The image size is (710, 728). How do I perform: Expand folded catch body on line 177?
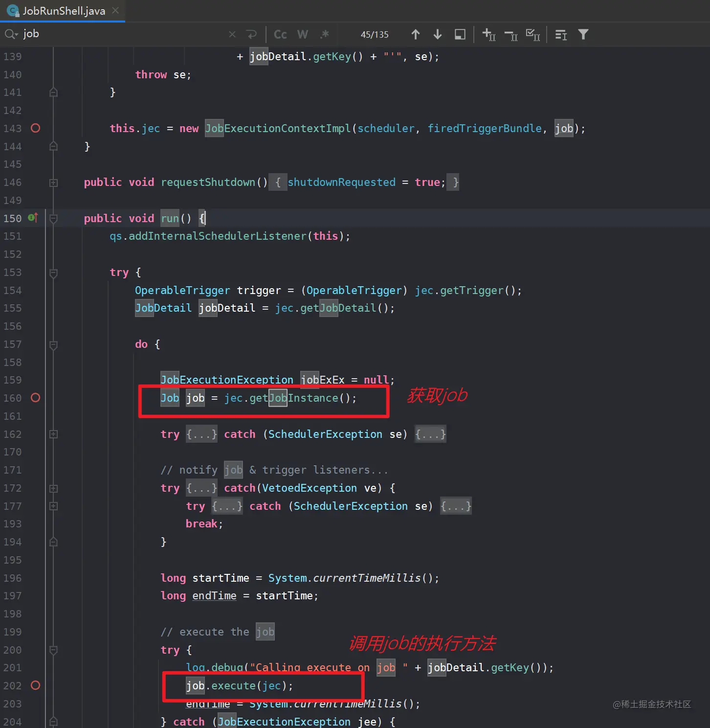pyautogui.click(x=456, y=506)
